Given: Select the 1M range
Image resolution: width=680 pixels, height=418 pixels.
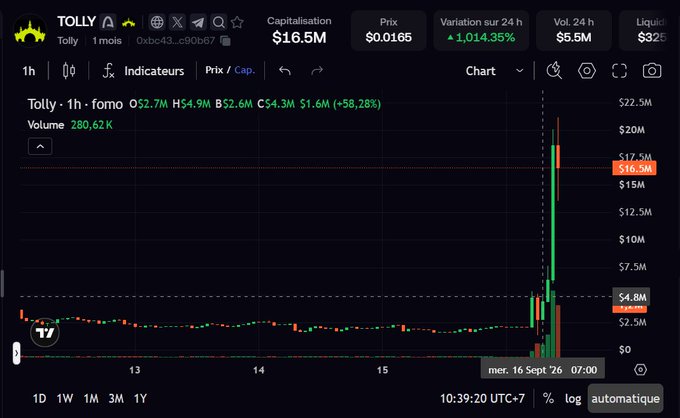Looking at the screenshot, I should click(x=91, y=398).
